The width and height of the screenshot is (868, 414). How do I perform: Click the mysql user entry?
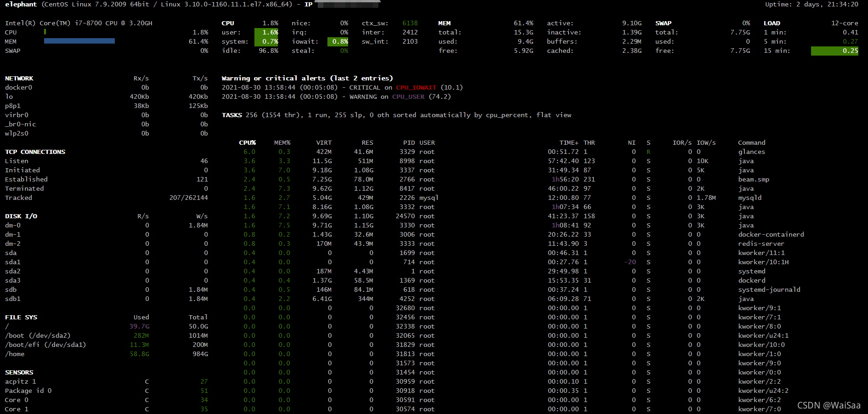(x=429, y=198)
